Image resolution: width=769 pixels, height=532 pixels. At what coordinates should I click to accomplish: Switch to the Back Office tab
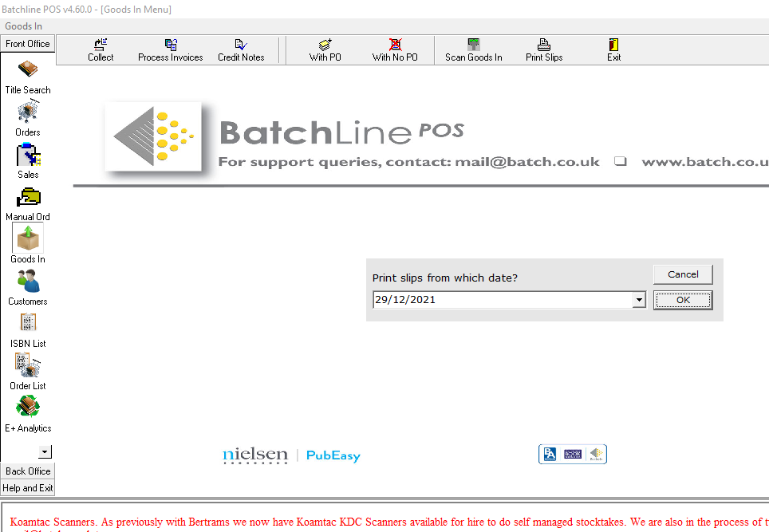(x=28, y=471)
